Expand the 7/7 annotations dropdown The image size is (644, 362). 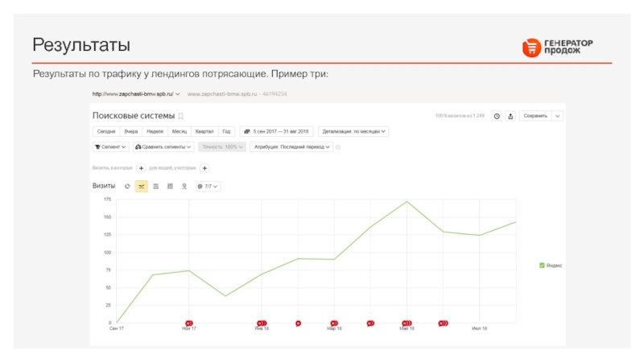[208, 186]
